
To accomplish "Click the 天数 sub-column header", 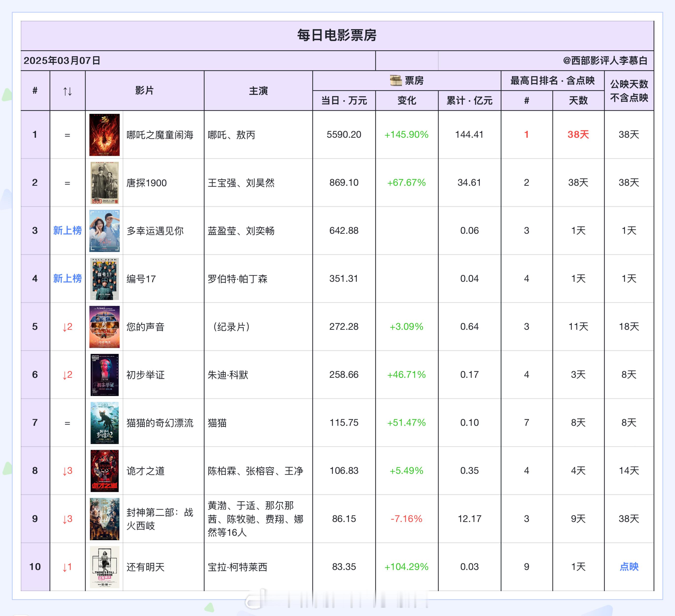I will tap(578, 100).
